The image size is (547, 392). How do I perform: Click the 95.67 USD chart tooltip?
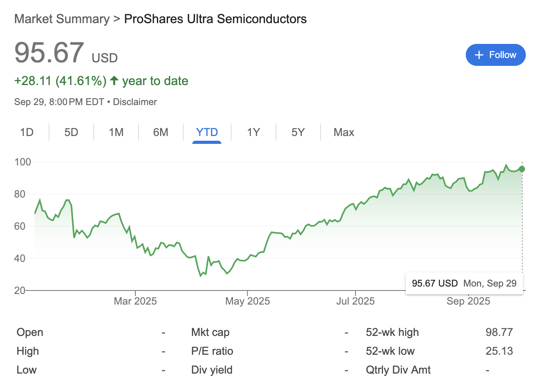[464, 283]
